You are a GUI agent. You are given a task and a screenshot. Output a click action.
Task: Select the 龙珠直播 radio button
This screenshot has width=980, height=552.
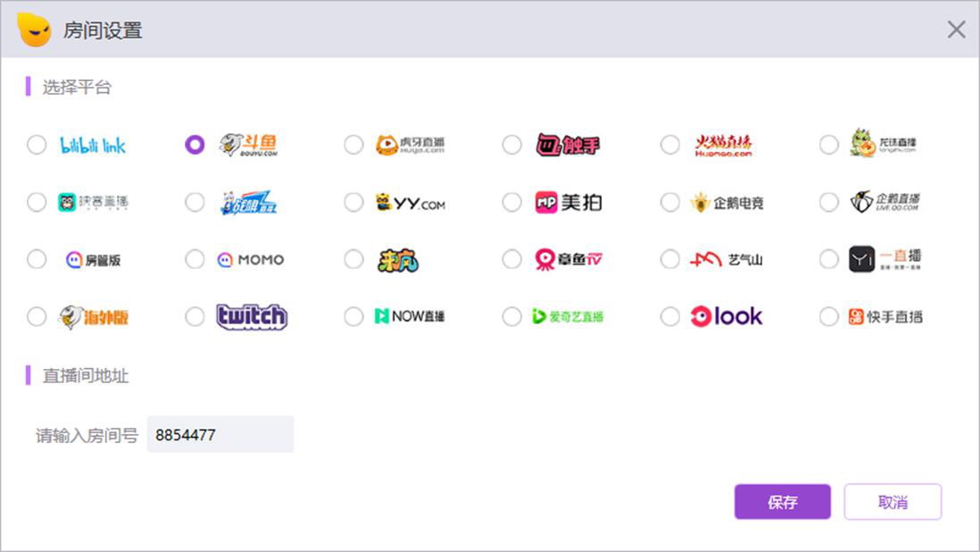tap(829, 145)
